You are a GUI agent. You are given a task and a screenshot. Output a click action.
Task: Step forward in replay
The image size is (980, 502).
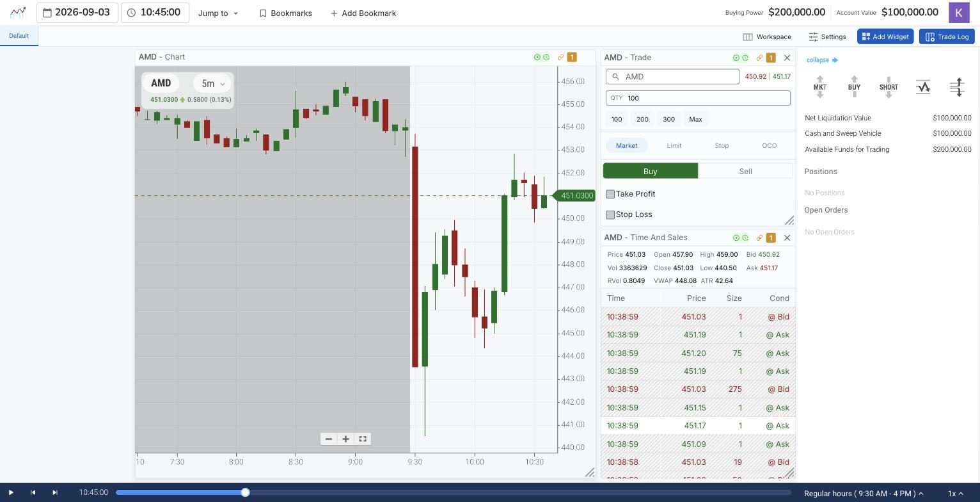55,492
